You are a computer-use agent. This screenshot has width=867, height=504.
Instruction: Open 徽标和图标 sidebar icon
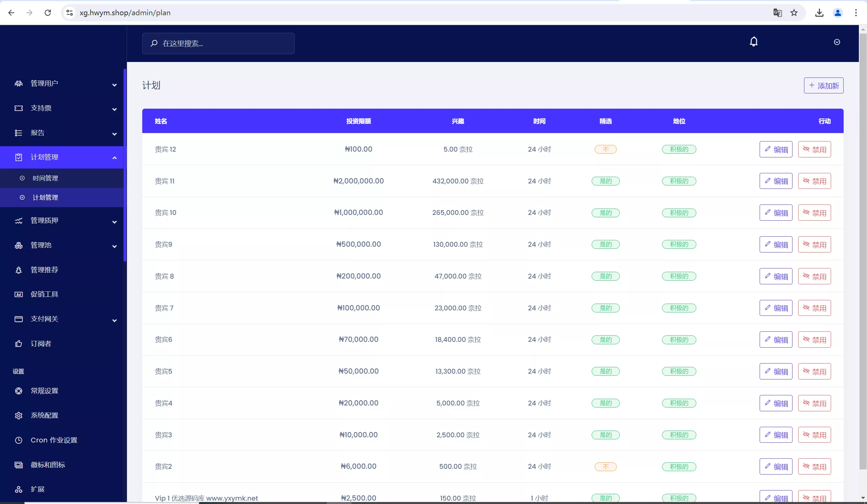pos(19,465)
